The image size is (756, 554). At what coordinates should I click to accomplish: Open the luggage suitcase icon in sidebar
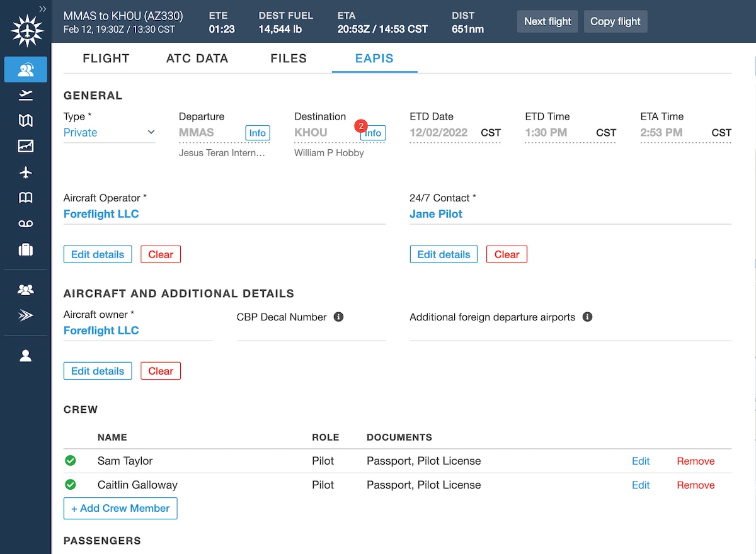tap(25, 250)
